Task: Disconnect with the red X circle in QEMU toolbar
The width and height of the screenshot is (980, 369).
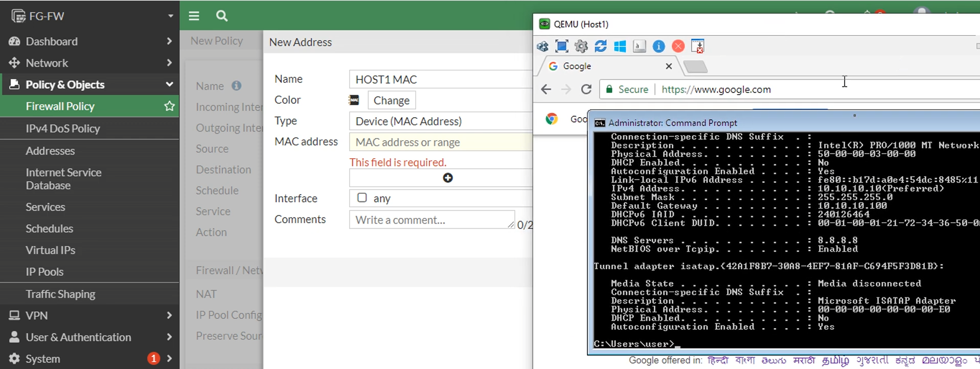Action: tap(678, 47)
